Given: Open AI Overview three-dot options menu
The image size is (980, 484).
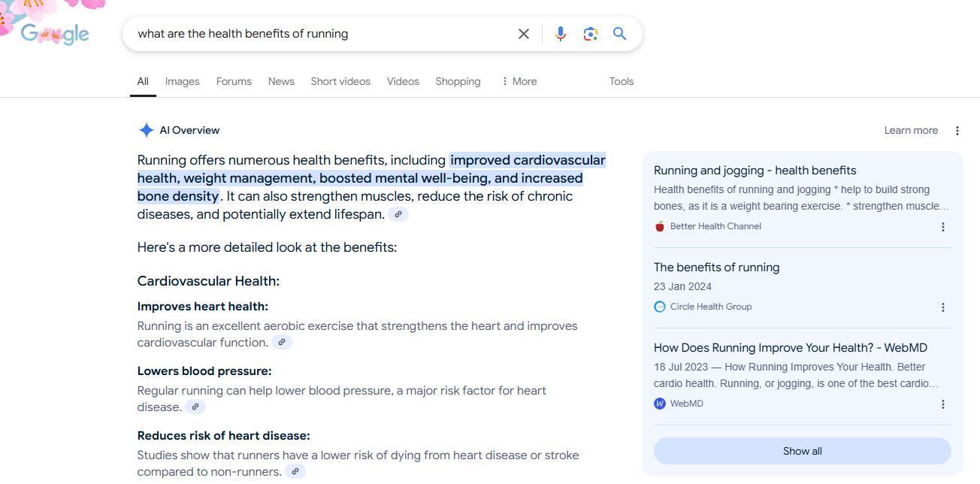Looking at the screenshot, I should pos(957,131).
